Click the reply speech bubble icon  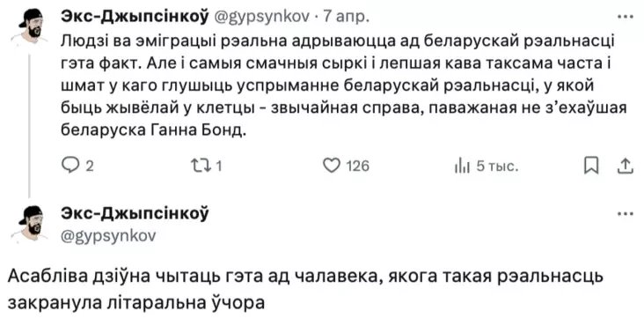tap(70, 166)
